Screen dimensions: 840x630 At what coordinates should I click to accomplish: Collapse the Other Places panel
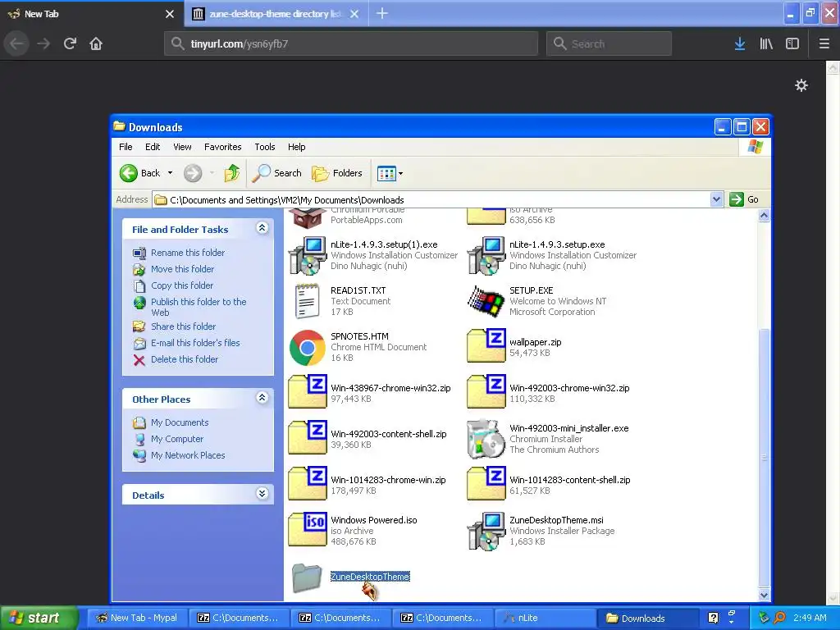[262, 398]
